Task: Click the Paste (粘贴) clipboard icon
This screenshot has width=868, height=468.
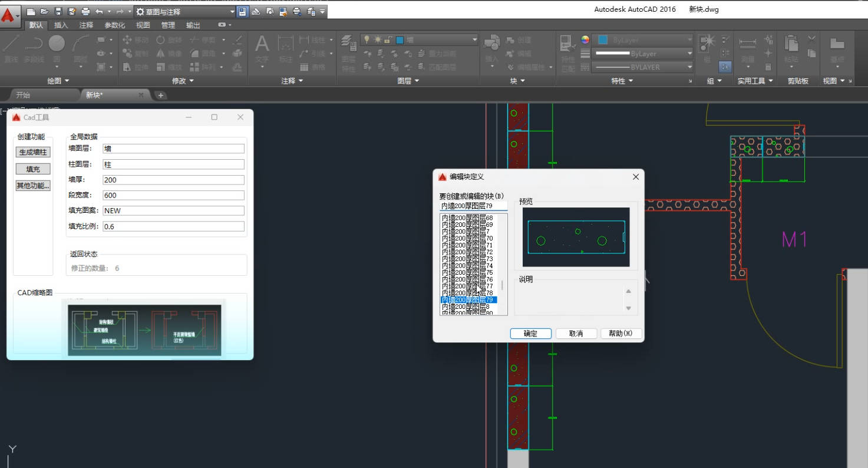Action: pos(791,44)
